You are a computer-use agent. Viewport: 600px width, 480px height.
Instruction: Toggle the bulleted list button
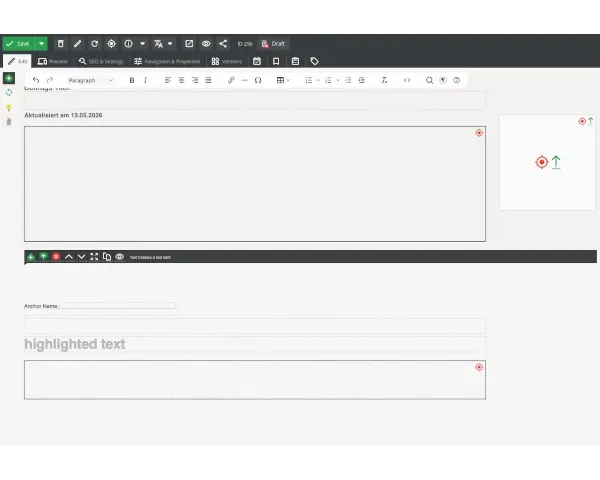(309, 80)
